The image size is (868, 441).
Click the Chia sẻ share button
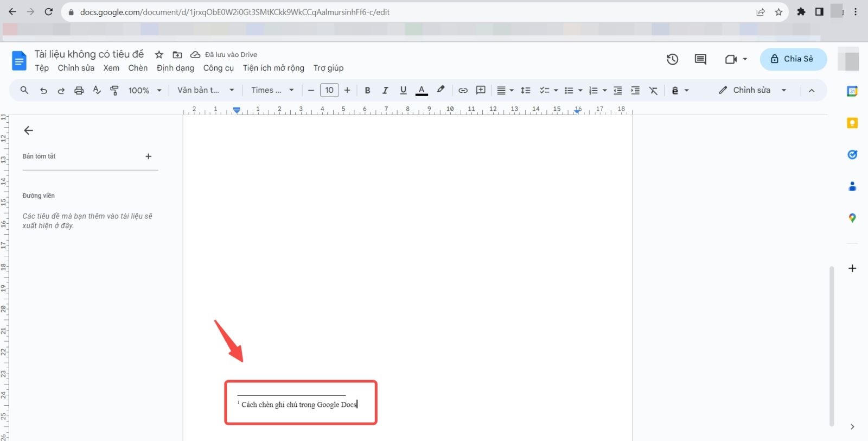click(793, 59)
